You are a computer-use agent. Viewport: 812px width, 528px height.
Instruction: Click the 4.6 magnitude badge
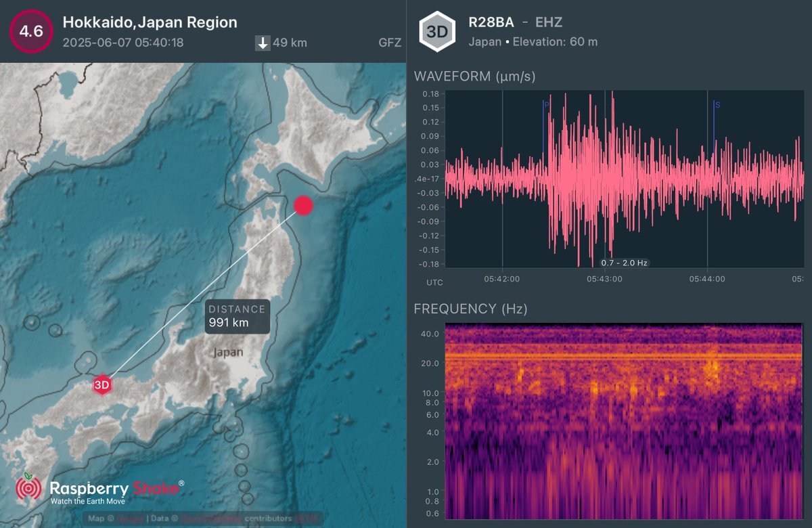point(30,32)
